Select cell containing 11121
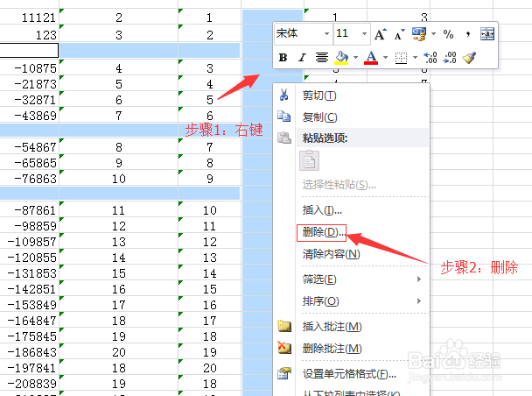Image resolution: width=532 pixels, height=396 pixels. [x=30, y=17]
